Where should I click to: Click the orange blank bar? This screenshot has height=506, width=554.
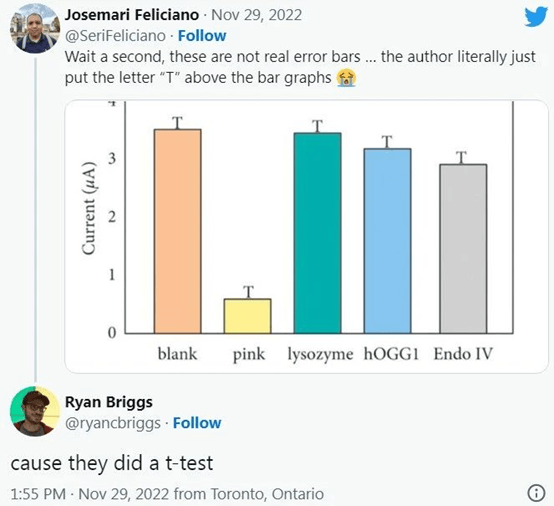[177, 231]
